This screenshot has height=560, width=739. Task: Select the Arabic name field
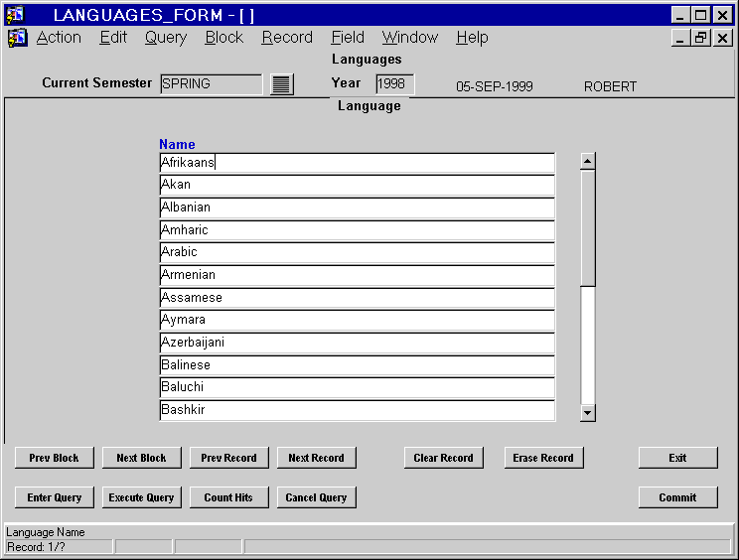(x=358, y=252)
